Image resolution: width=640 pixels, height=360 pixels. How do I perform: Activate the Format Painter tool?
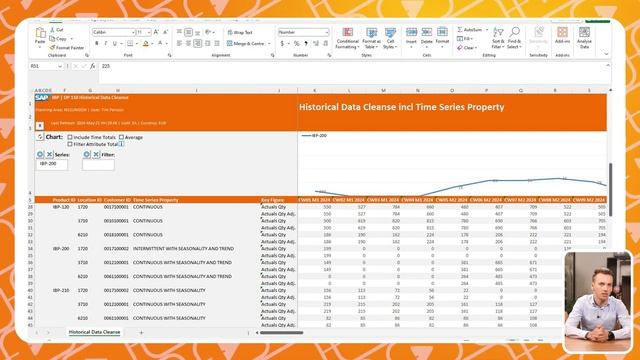(x=67, y=48)
